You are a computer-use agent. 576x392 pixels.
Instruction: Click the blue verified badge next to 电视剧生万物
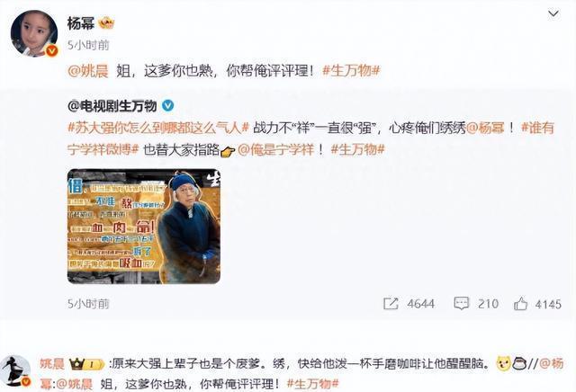coord(168,106)
